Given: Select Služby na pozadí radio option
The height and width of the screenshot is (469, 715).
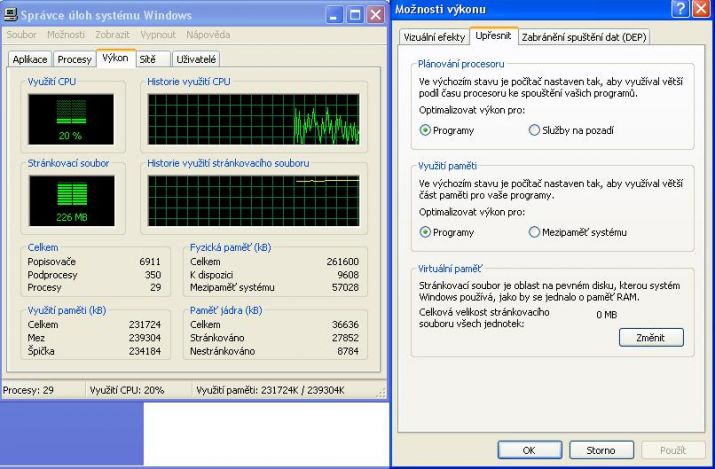Looking at the screenshot, I should [571, 130].
